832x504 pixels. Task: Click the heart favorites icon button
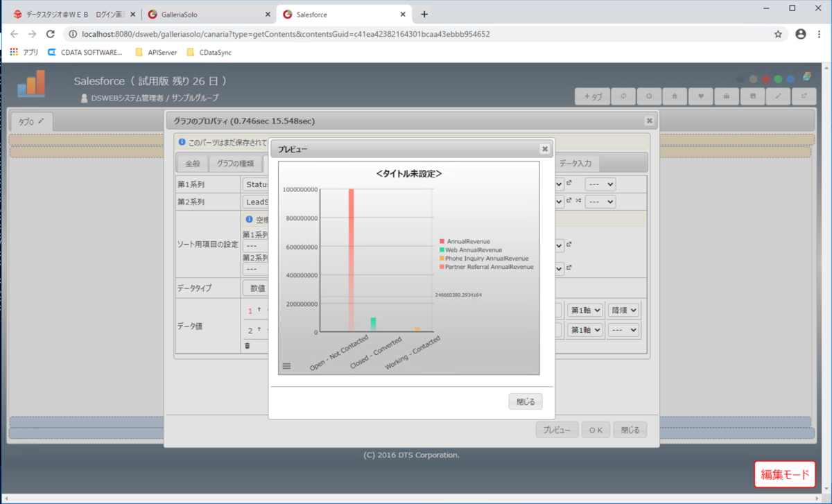[x=700, y=96]
